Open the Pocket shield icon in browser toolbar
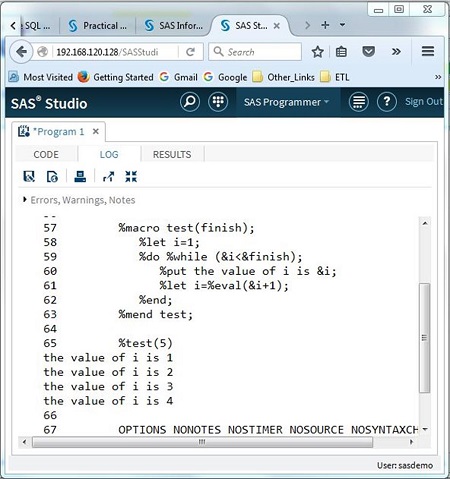Screen dimensions: 450x479 (368, 52)
